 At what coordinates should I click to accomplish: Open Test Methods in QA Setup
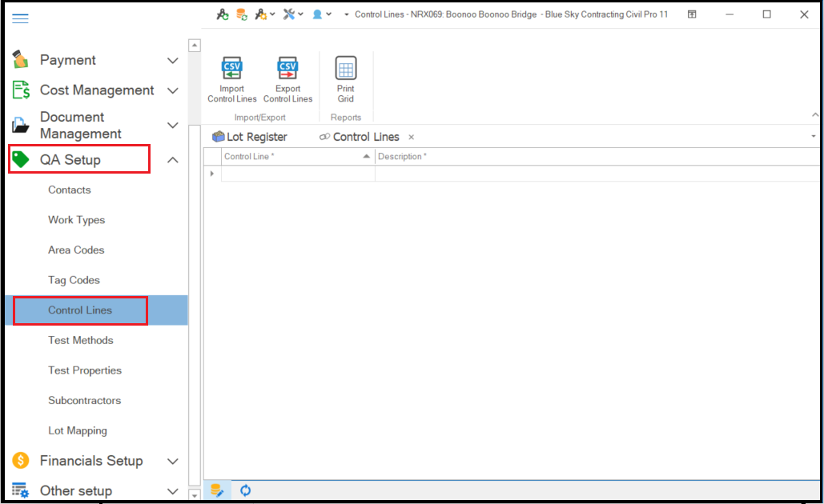pos(80,340)
